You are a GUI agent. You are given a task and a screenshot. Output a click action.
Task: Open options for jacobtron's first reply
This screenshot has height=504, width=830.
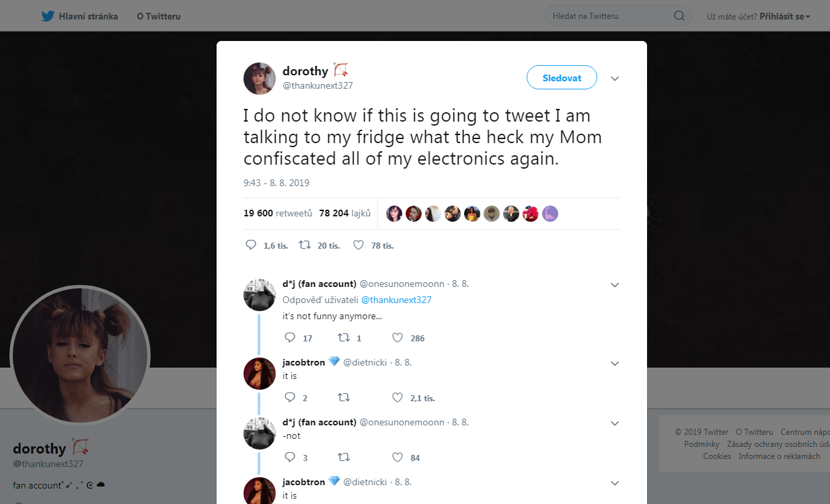(614, 364)
